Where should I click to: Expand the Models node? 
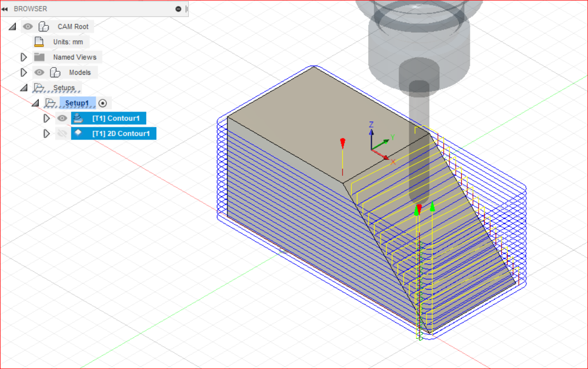pos(23,72)
